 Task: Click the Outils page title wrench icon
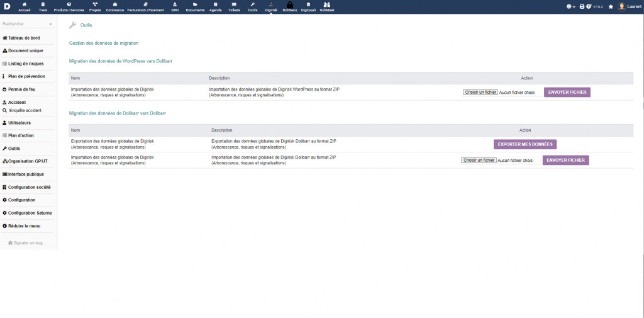pos(73,25)
